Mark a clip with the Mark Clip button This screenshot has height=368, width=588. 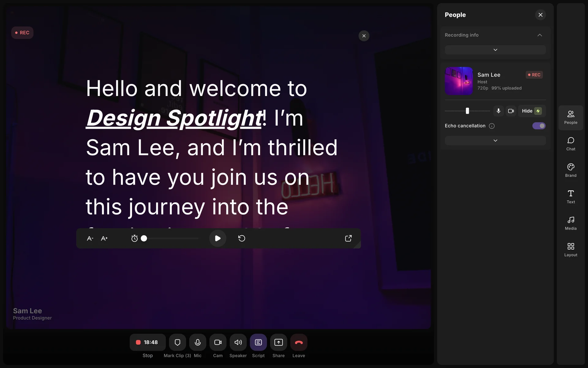tap(177, 342)
